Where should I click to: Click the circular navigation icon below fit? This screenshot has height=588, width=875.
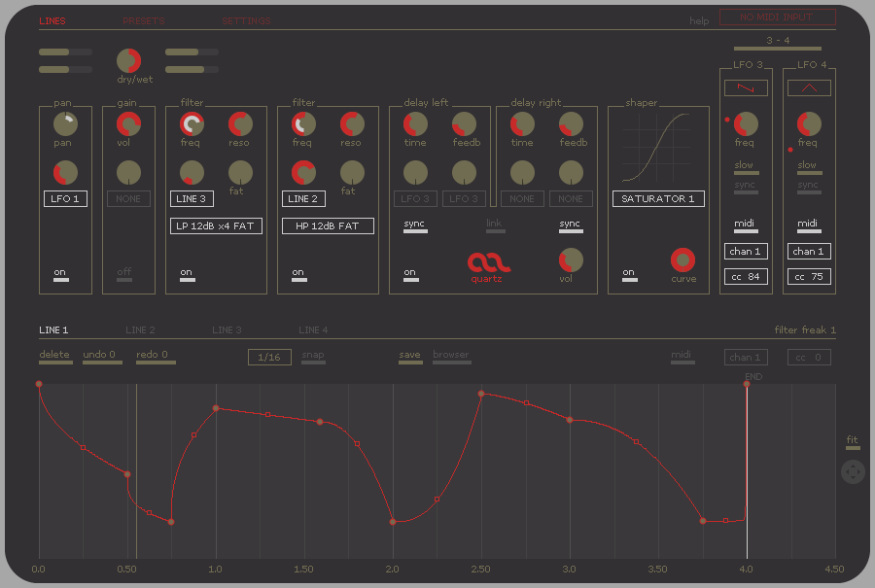tap(853, 472)
